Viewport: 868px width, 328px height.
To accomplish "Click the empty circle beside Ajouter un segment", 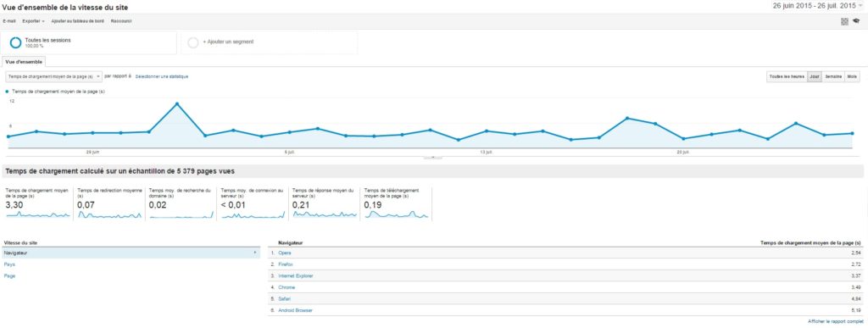I will point(192,42).
